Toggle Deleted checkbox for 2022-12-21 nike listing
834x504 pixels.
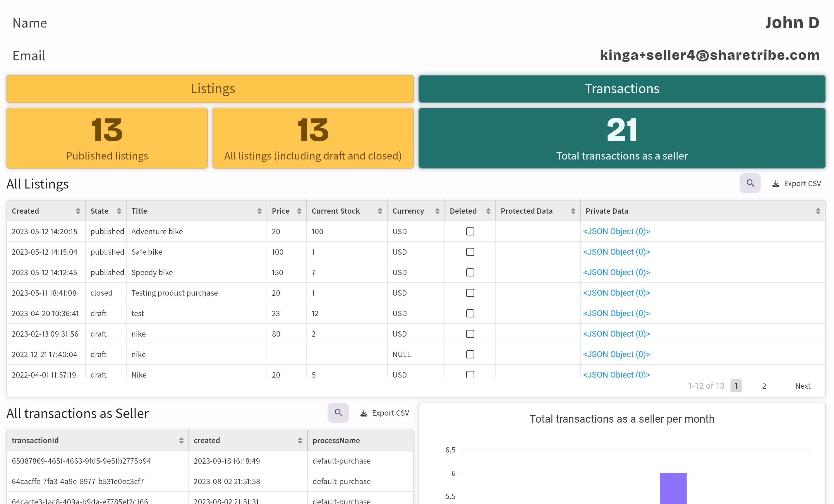(470, 354)
